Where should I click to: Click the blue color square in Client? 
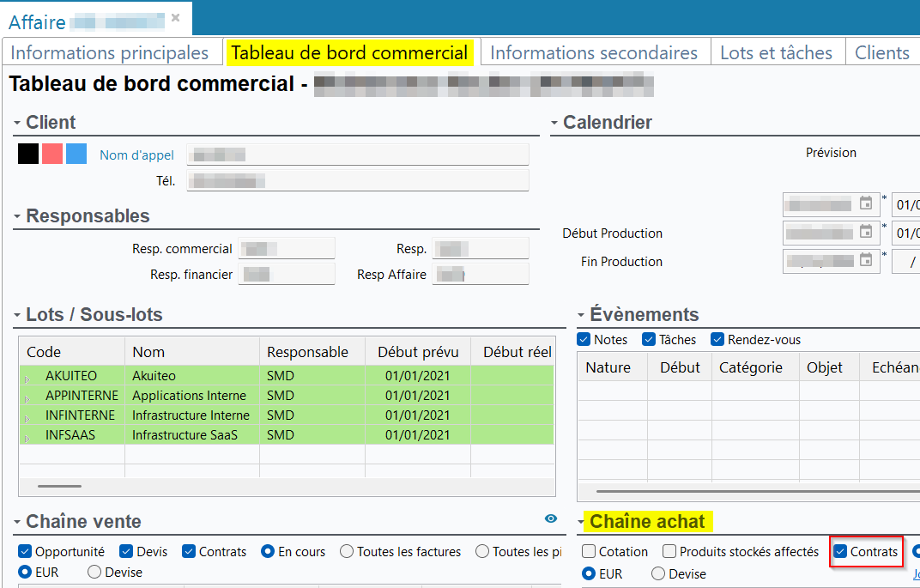point(76,154)
